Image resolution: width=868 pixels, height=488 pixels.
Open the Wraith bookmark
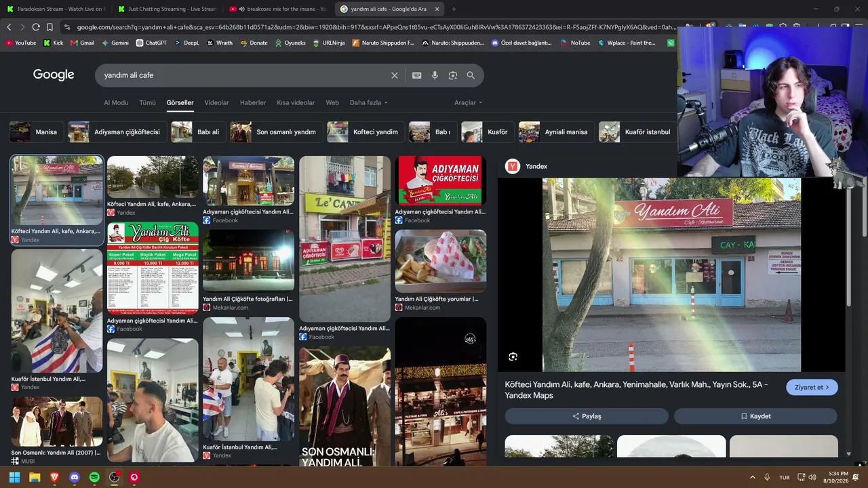[220, 43]
